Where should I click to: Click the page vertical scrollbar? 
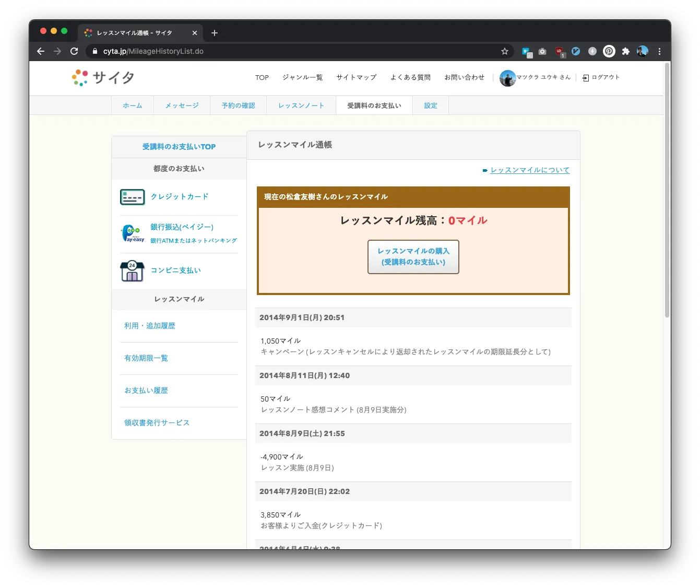point(667,191)
